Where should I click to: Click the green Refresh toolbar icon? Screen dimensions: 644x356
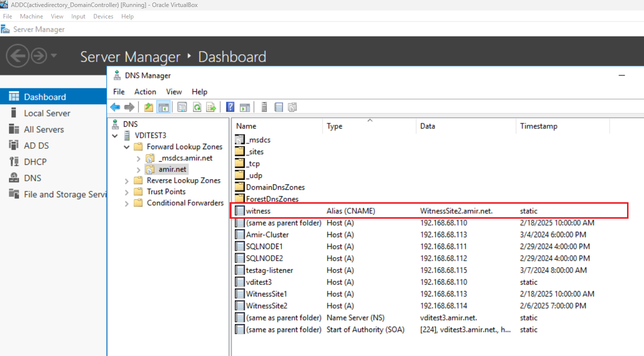pos(197,107)
